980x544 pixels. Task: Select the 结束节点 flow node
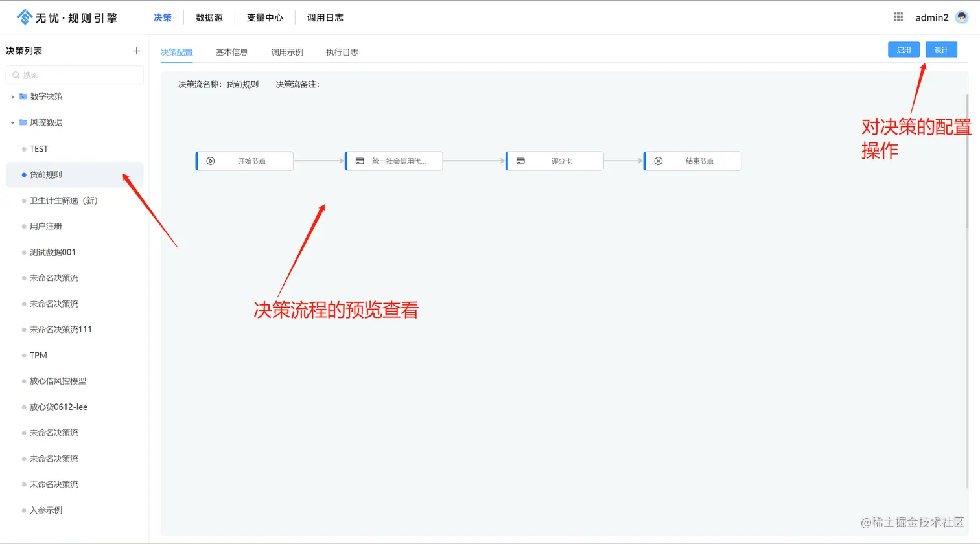tap(692, 161)
